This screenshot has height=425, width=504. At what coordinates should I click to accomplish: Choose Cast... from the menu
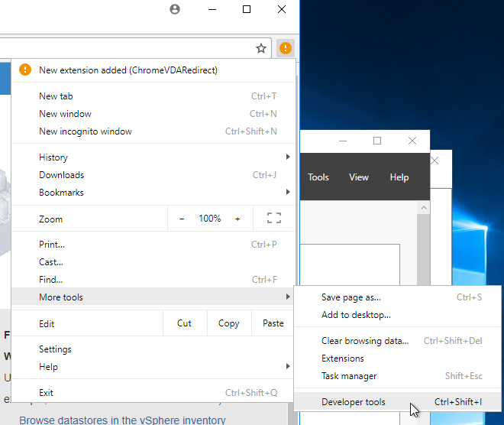coord(153,262)
